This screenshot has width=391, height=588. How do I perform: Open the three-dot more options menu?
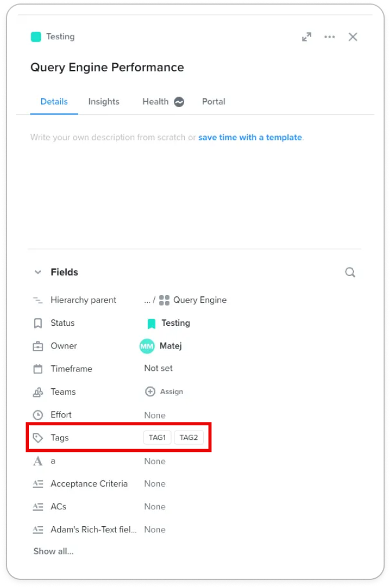click(x=330, y=37)
